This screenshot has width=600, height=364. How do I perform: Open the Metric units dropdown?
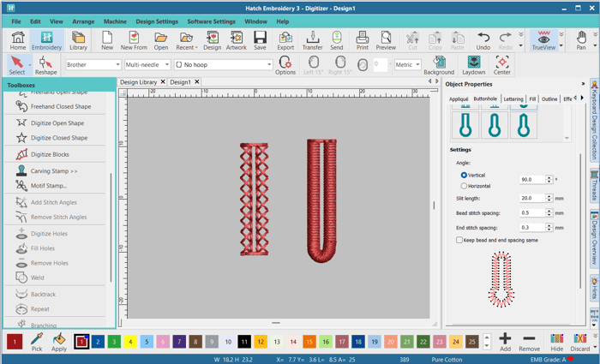406,64
